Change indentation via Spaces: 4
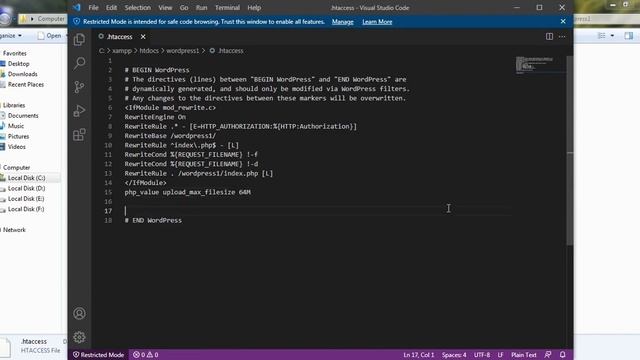This screenshot has height=360, width=640. 453,355
